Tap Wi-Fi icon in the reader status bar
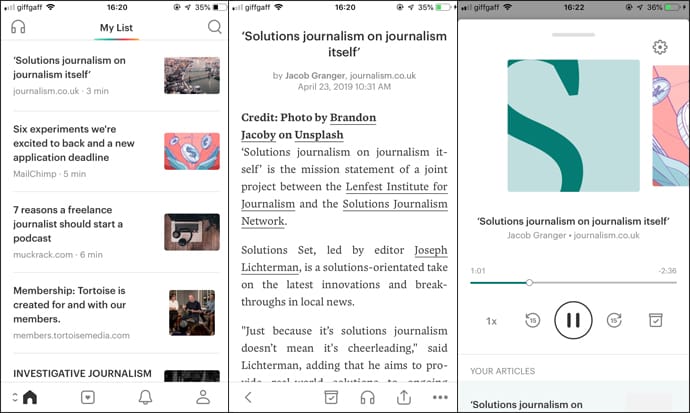Viewport: 690px width, 413px height. point(278,7)
